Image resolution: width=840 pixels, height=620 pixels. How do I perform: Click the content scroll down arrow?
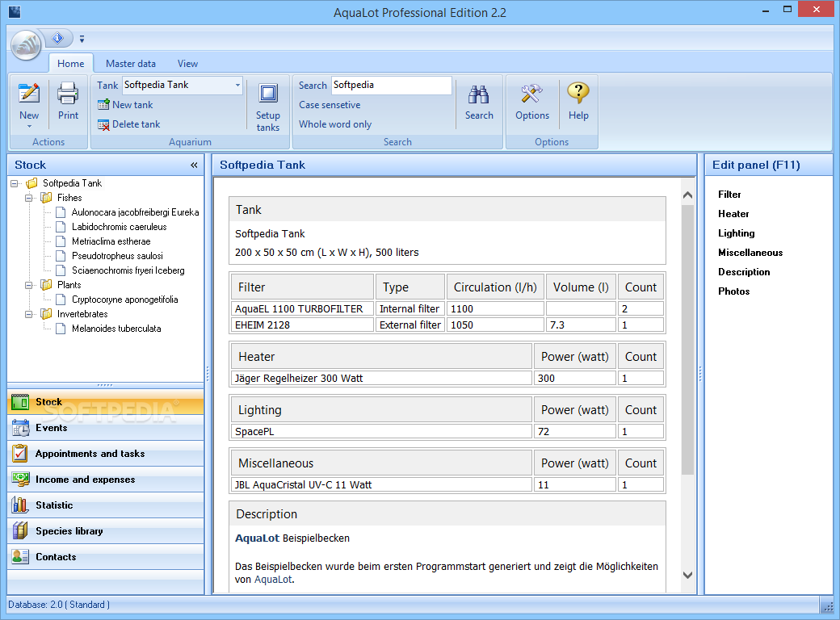coord(688,575)
